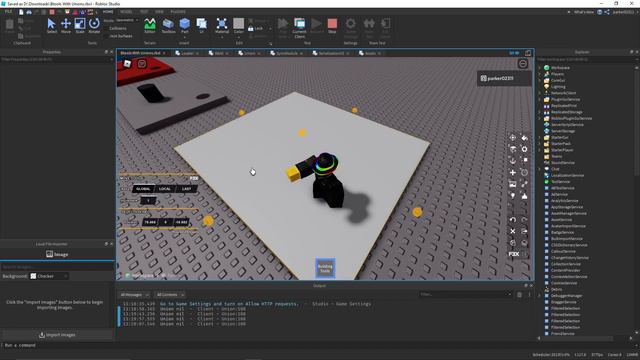Viewport: 640px width, 360px height.
Task: Clear the Output with trash icon
Action: (x=519, y=294)
